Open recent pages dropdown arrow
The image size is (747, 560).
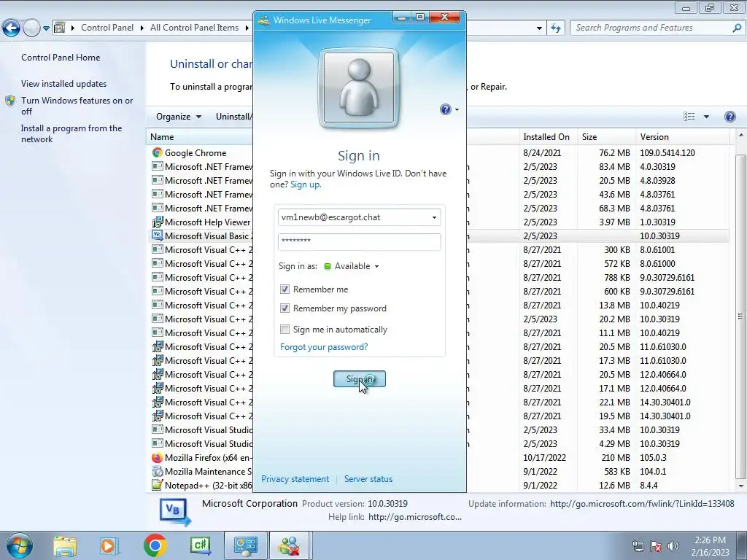[x=46, y=28]
